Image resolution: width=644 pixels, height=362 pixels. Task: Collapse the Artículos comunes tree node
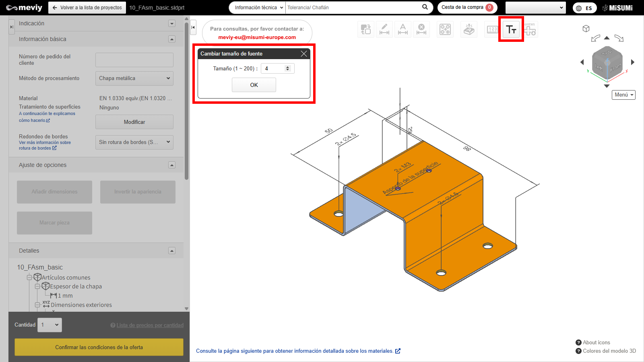pyautogui.click(x=29, y=278)
